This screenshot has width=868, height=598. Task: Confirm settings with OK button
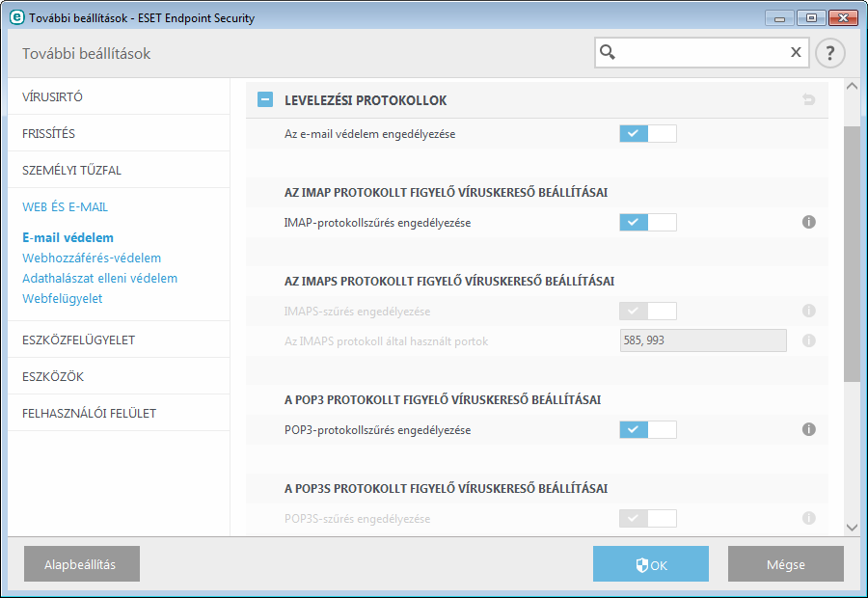pos(650,563)
